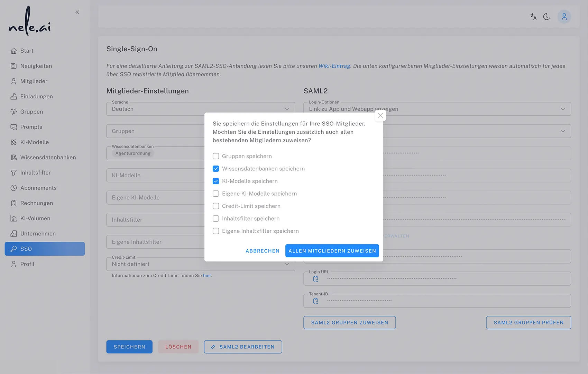Viewport: 588px width, 374px height.
Task: Click the Einladungen sidebar icon
Action: [x=13, y=97]
